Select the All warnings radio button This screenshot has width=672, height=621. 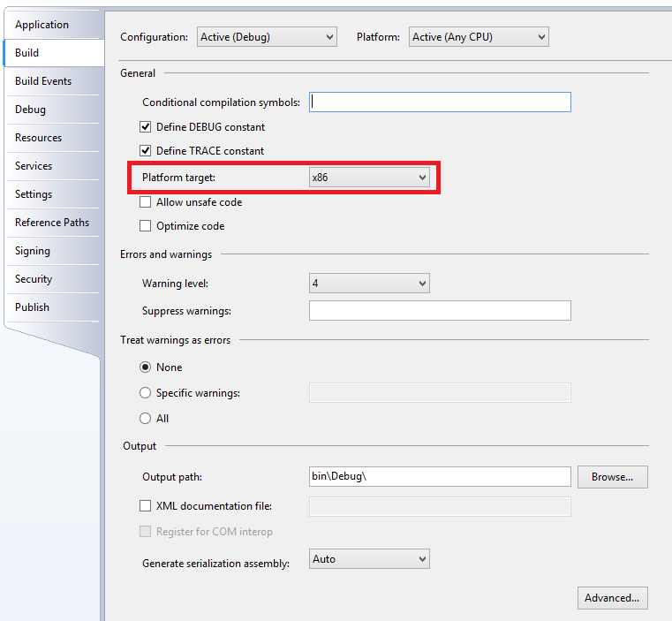(146, 419)
